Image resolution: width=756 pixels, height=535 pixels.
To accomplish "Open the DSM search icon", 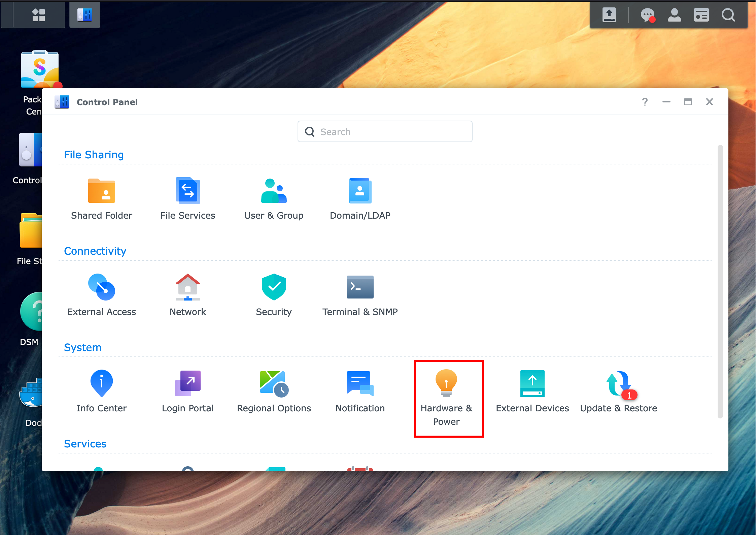I will (728, 15).
